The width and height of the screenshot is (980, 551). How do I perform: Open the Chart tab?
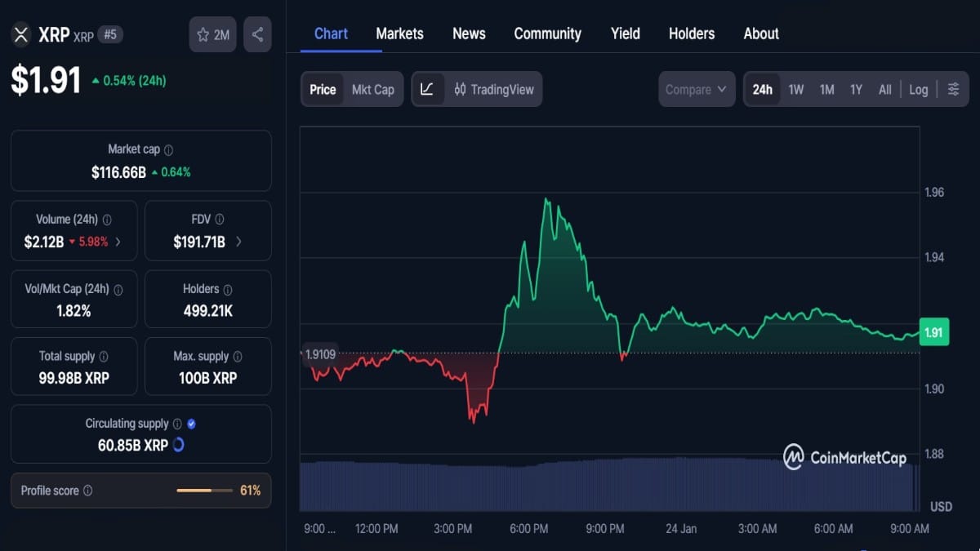tap(331, 33)
